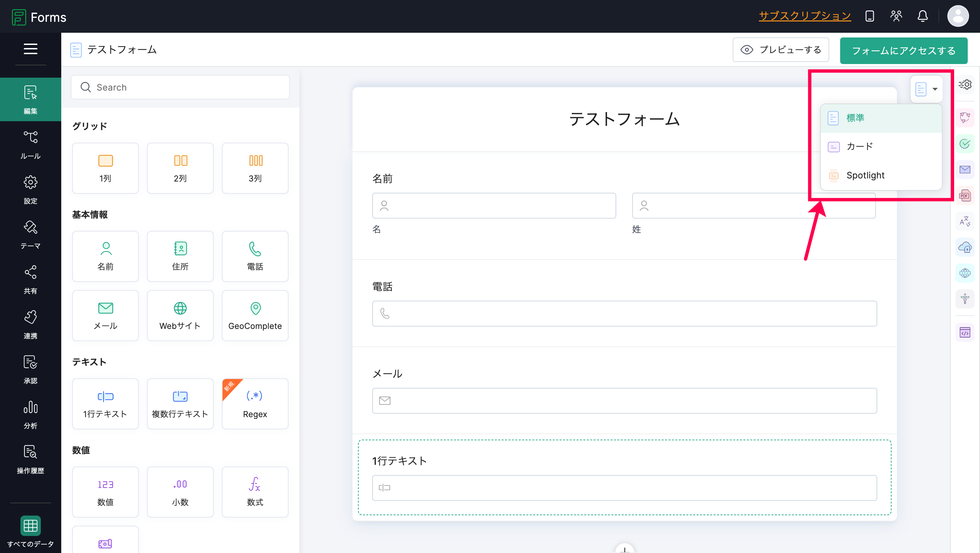This screenshot has width=980, height=553.
Task: Open form settings gear at top right
Action: 965,84
